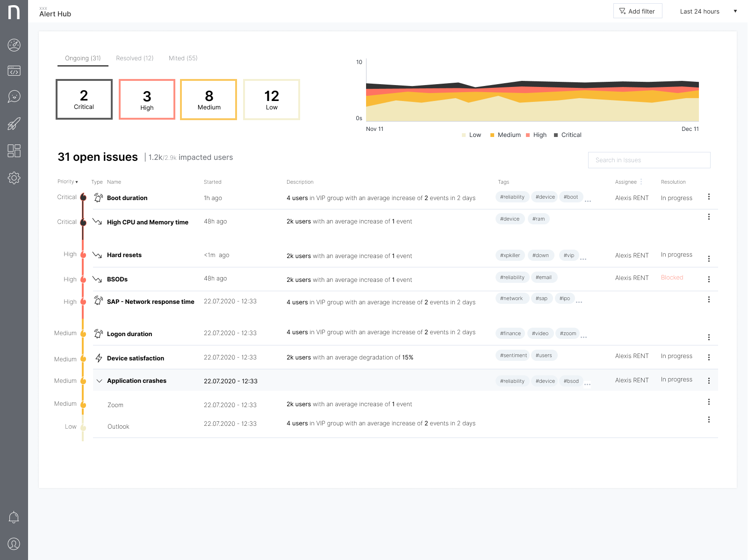The width and height of the screenshot is (748, 560).
Task: Click the Search in Issues field
Action: 649,160
